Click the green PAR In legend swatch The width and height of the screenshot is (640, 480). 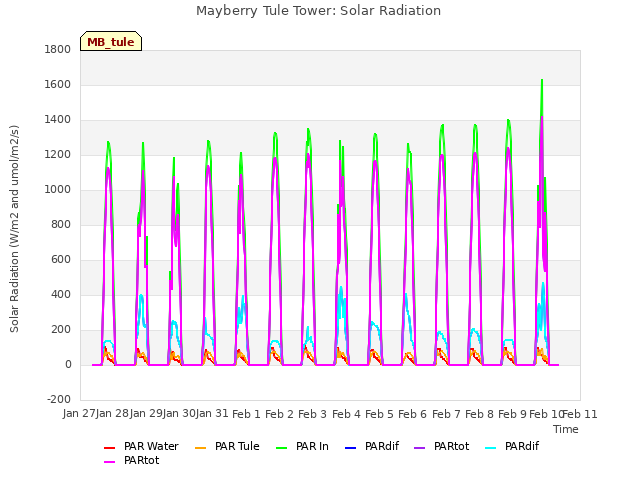click(282, 448)
